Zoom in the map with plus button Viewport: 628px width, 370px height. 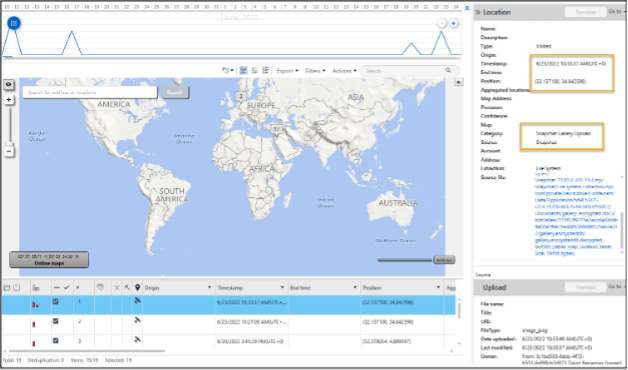pyautogui.click(x=9, y=100)
